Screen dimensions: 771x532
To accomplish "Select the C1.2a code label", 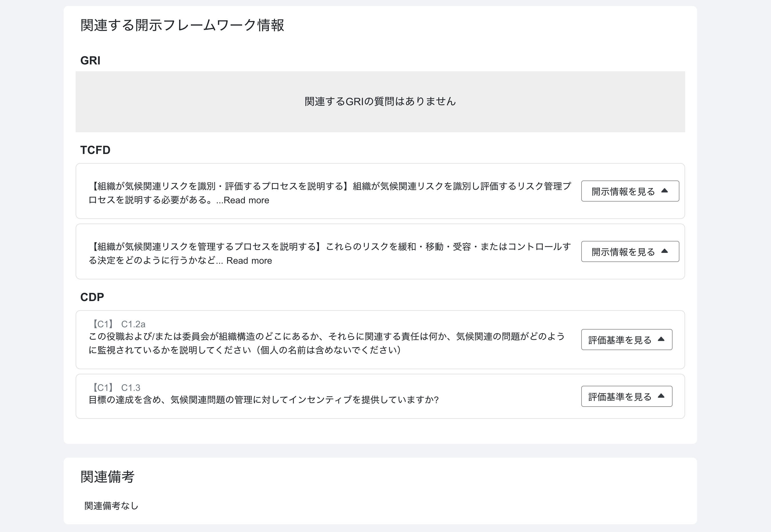I will click(133, 324).
